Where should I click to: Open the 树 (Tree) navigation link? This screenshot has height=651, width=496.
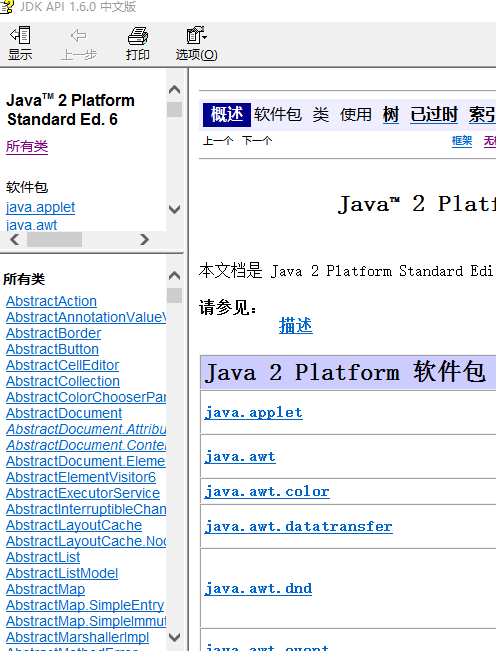click(x=391, y=115)
